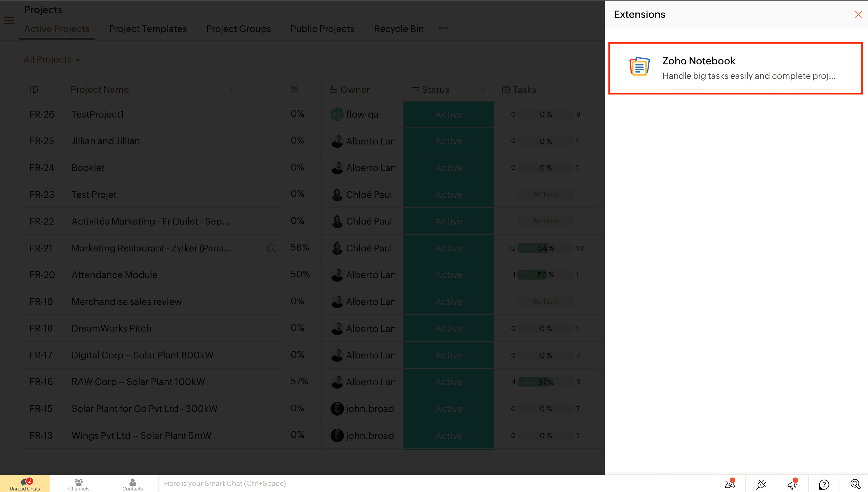Screen dimensions: 868x492
Task: Click Chloé Paul avatar on FR-23 row
Action: (337, 195)
